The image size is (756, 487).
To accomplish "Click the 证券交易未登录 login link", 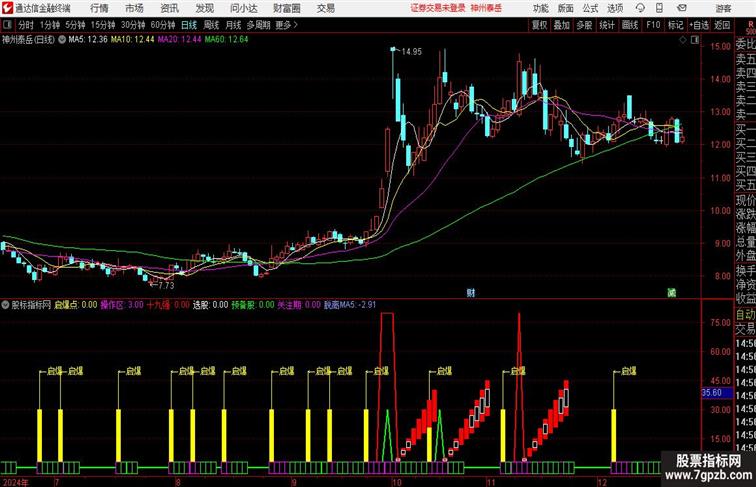I will point(438,8).
